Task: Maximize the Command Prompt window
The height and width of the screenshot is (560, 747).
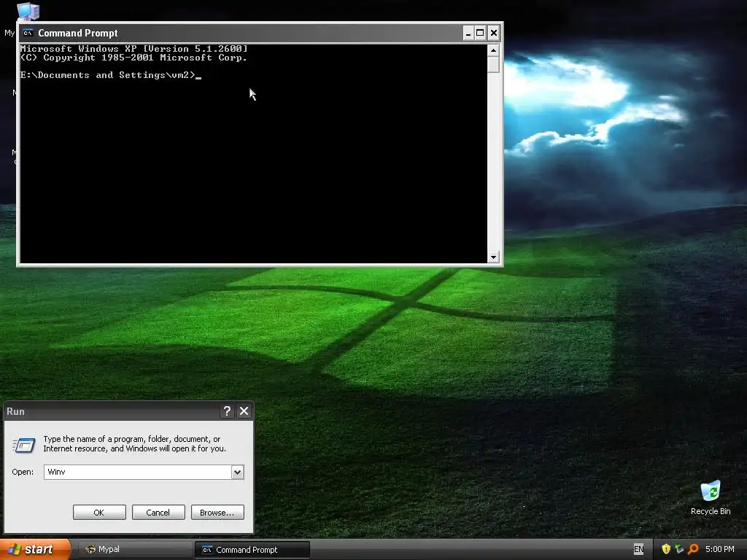Action: (x=480, y=33)
